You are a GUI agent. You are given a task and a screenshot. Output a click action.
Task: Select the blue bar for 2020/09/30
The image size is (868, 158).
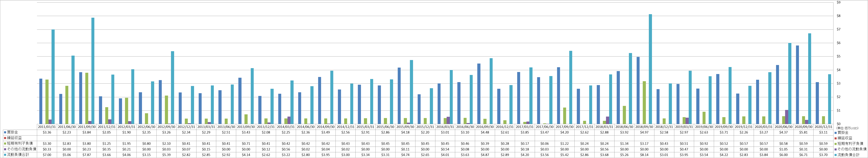[798, 85]
